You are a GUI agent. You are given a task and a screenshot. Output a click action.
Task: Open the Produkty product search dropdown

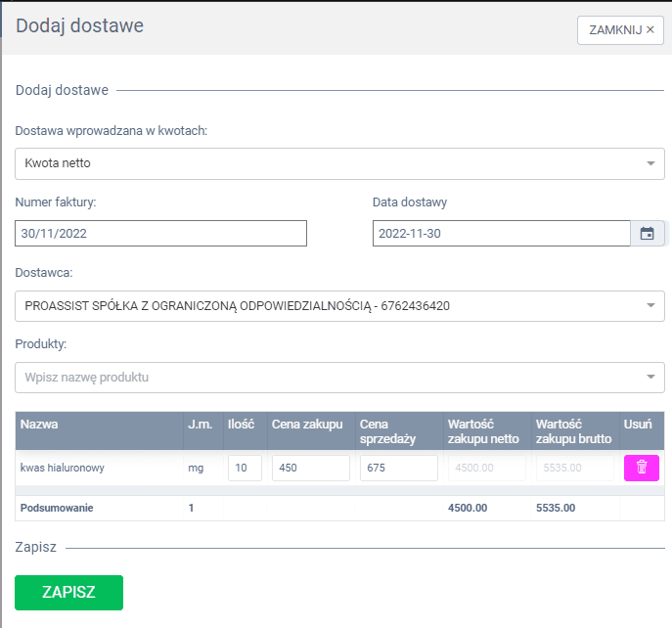click(339, 378)
